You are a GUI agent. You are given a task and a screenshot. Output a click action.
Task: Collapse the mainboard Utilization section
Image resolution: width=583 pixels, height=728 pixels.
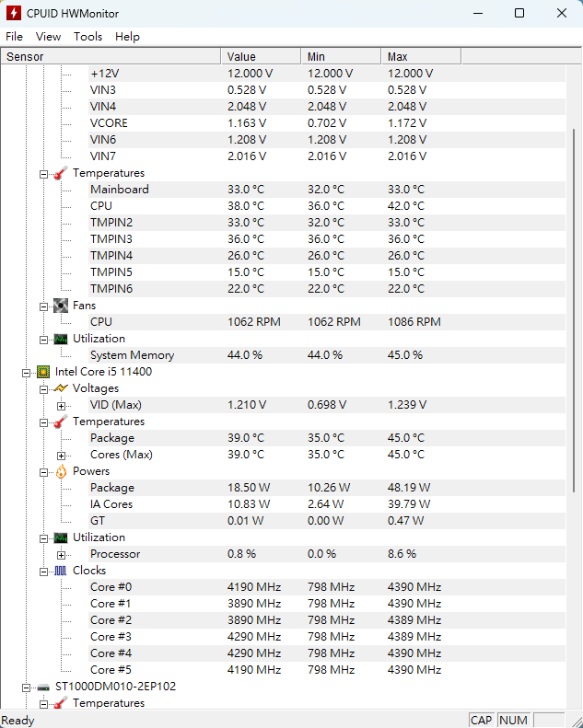[43, 340]
